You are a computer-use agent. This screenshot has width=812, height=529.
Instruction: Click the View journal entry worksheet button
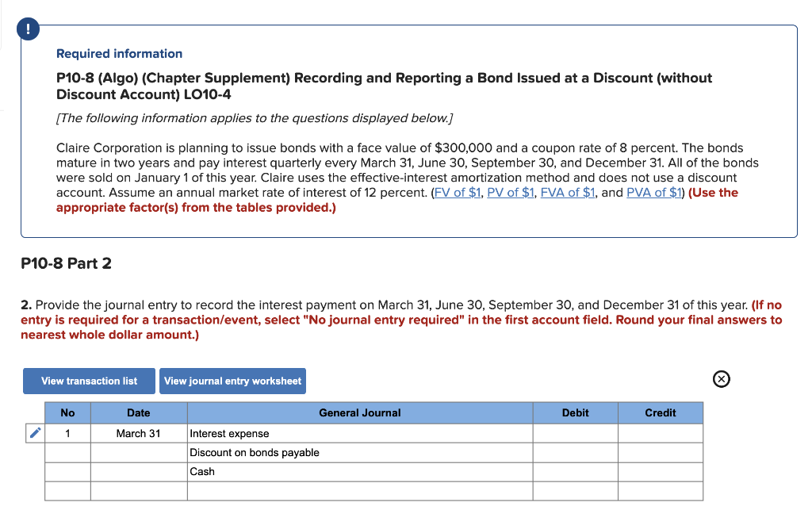click(232, 381)
